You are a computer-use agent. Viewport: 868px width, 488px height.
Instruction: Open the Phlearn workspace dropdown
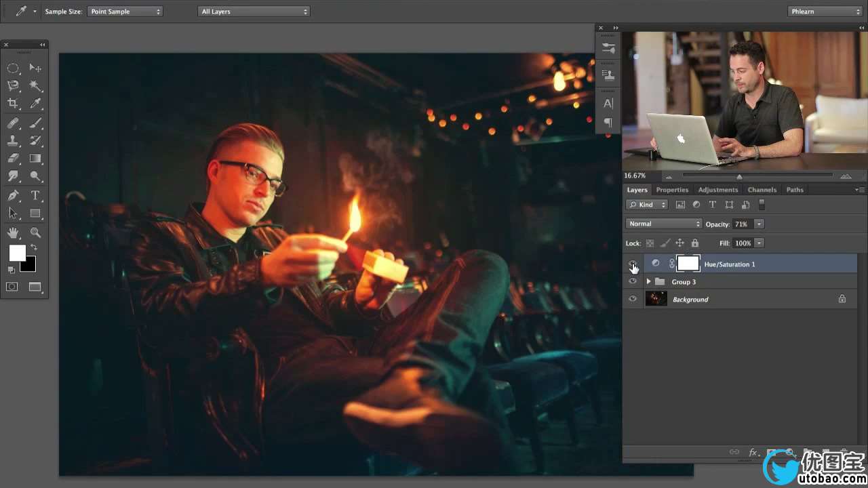[x=825, y=12]
